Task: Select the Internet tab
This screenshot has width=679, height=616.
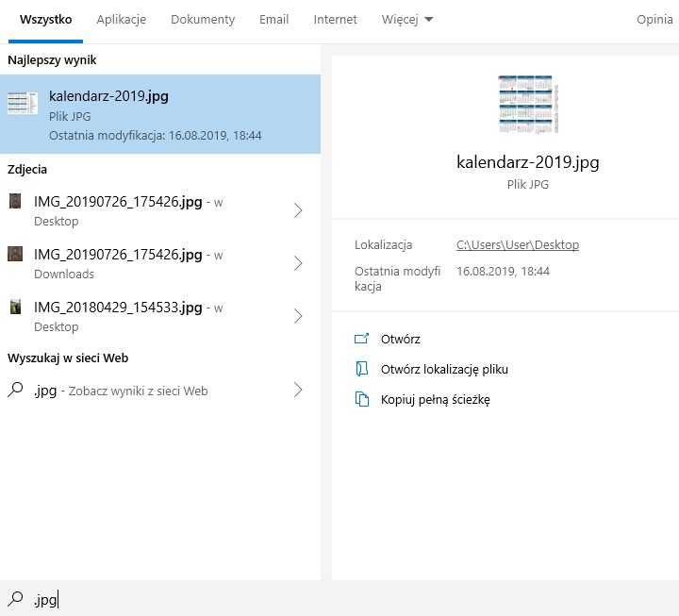Action: (336, 20)
